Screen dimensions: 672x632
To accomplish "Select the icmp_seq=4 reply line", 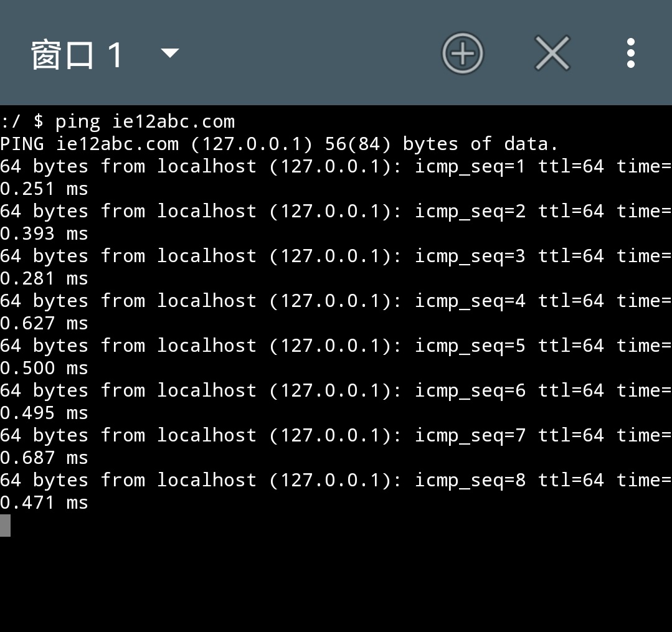I will [336, 312].
